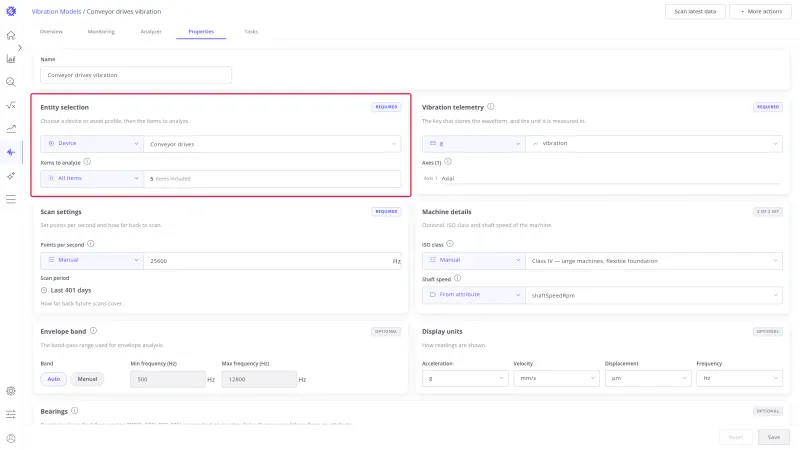Image resolution: width=800 pixels, height=450 pixels.
Task: Open the From attribute shaft speed dropdown
Action: [474, 295]
